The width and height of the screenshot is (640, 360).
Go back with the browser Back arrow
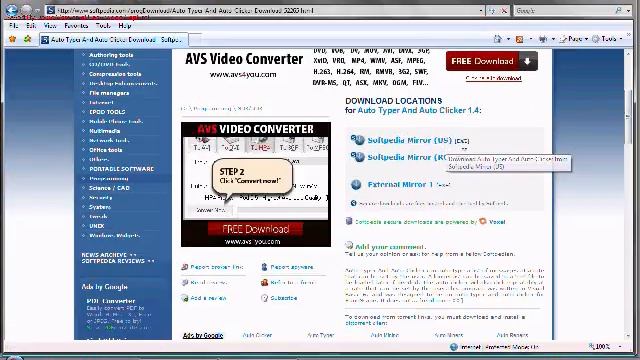pyautogui.click(x=12, y=10)
